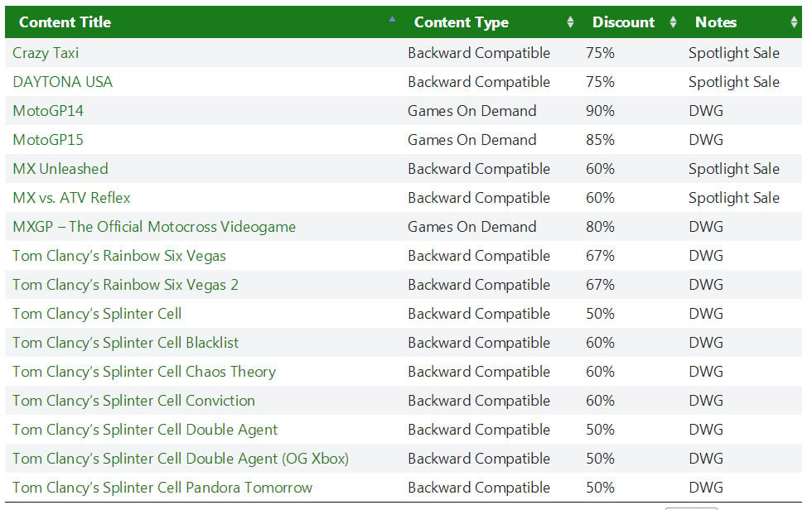Open MX Unleashed game page
812x510 pixels.
[x=60, y=169]
